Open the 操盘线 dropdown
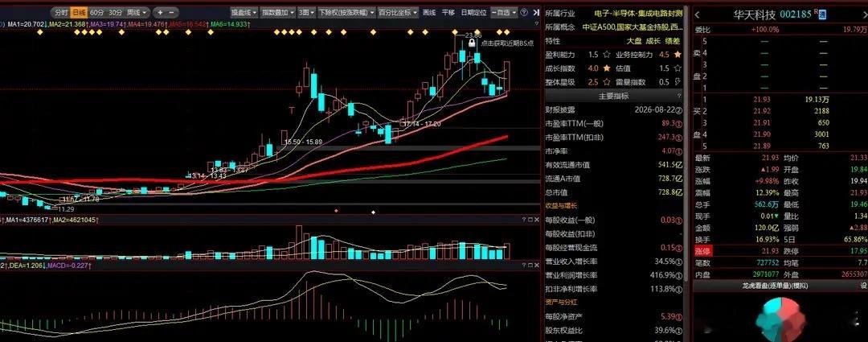 [x=244, y=12]
